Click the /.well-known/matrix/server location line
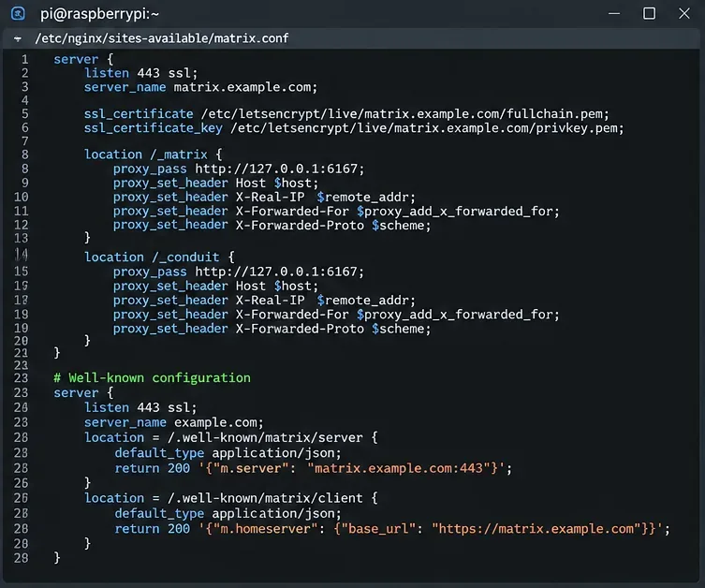Viewport: 705px width, 588px height. pos(231,438)
